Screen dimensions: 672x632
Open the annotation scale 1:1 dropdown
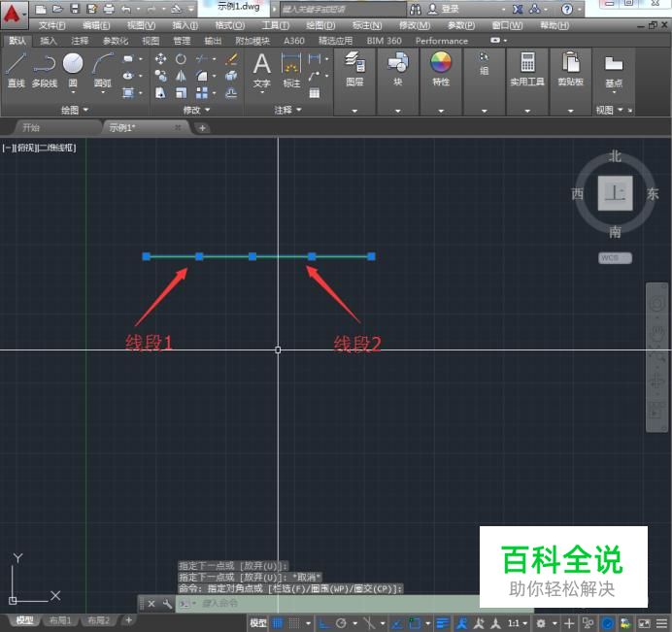tap(518, 623)
